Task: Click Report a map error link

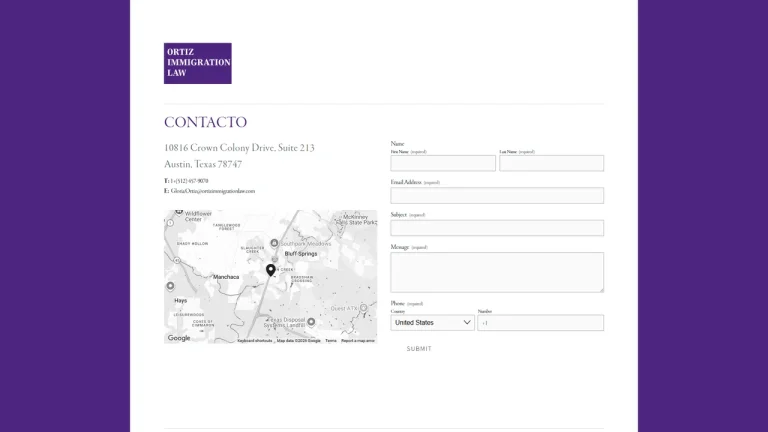Action: pyautogui.click(x=358, y=340)
